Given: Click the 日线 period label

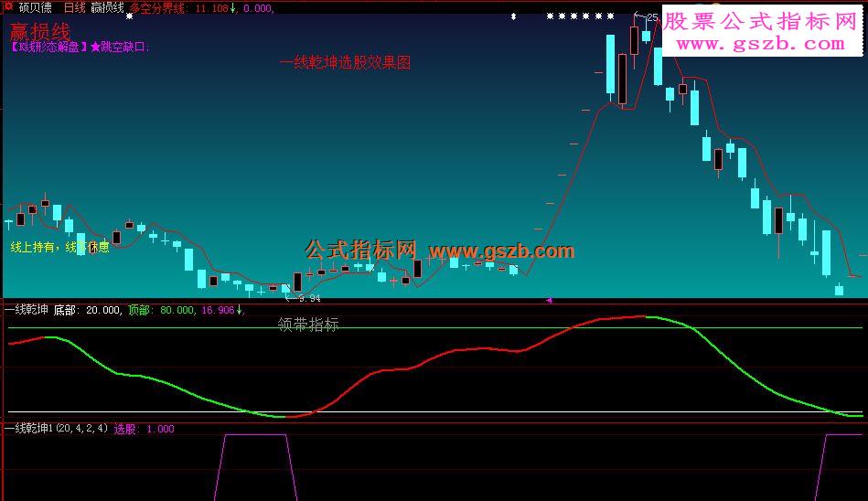Looking at the screenshot, I should (75, 7).
